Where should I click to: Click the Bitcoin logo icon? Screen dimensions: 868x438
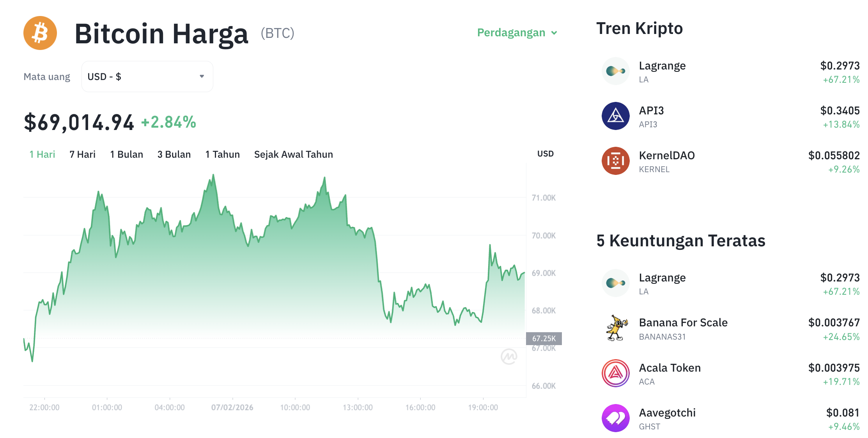40,33
